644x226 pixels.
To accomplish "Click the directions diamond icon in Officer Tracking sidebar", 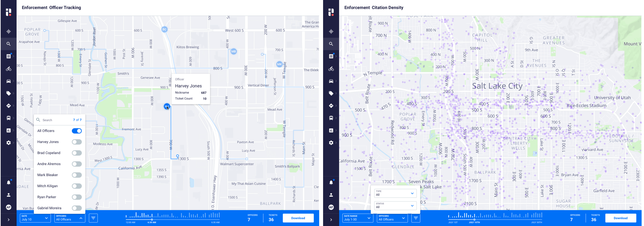I will [x=8, y=106].
